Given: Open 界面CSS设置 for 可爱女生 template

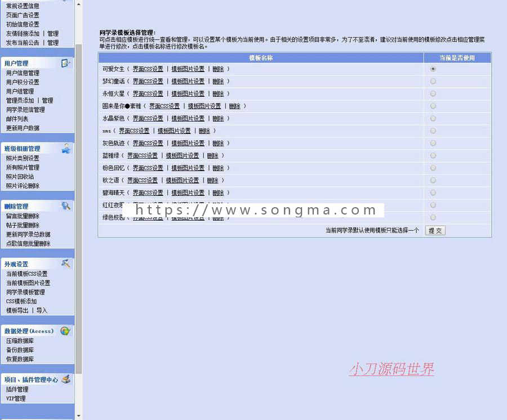Looking at the screenshot, I should pos(147,69).
